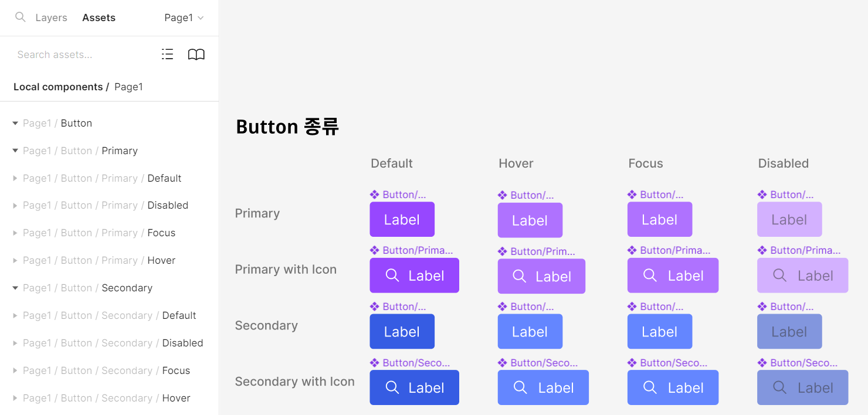Click the search magnifier icon beside Layers
The width and height of the screenshot is (868, 415).
tap(21, 17)
